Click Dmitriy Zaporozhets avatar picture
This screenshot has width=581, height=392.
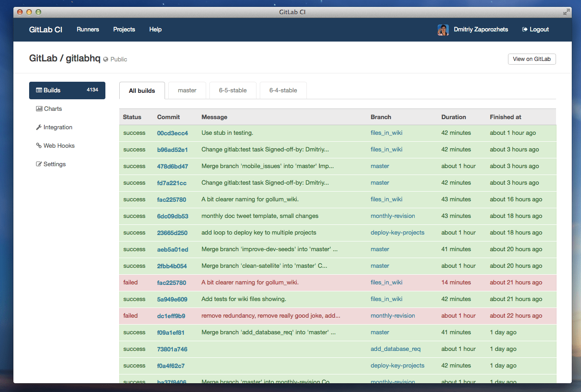click(x=443, y=30)
